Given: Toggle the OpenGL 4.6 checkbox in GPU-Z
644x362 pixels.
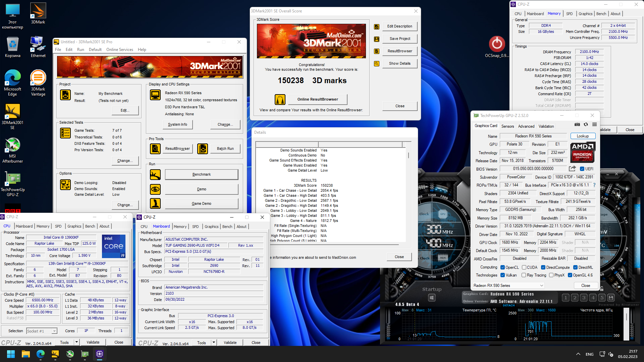Looking at the screenshot, I should (570, 275).
